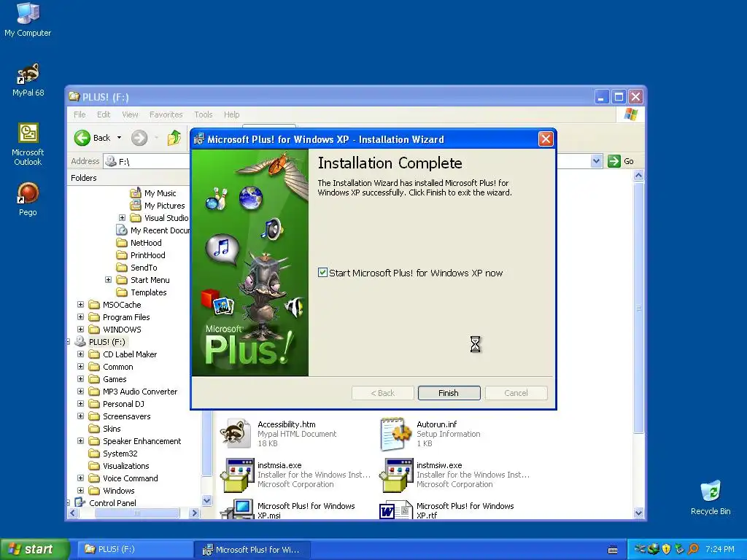This screenshot has width=747, height=560.
Task: Open the Recycle Bin on desktop
Action: (x=711, y=491)
